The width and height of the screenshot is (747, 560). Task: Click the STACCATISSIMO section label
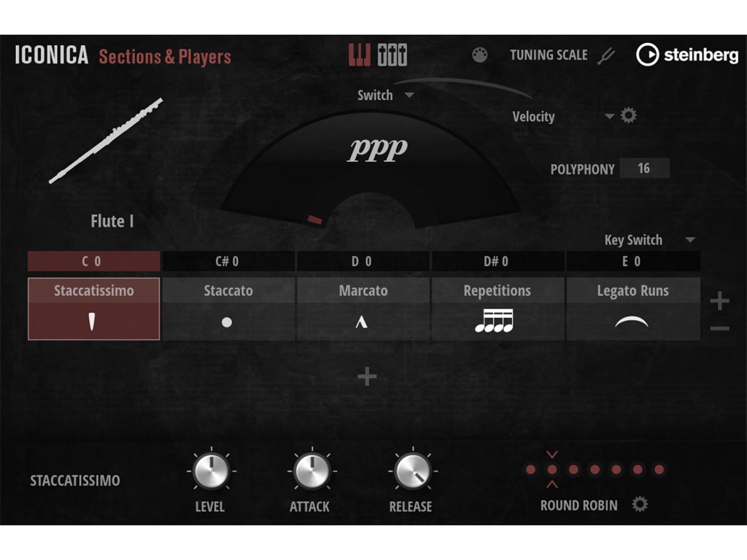[75, 481]
